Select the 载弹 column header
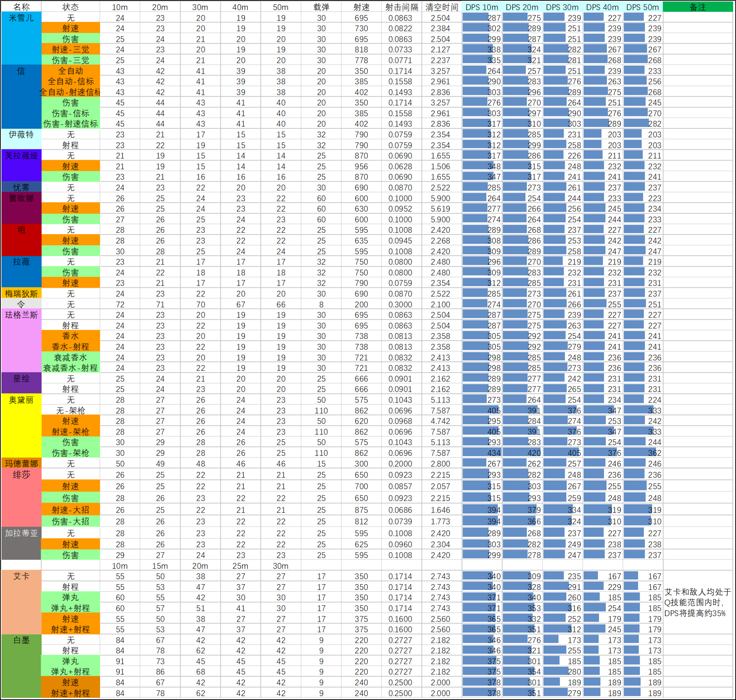Image resolution: width=736 pixels, height=700 pixels. [322, 7]
